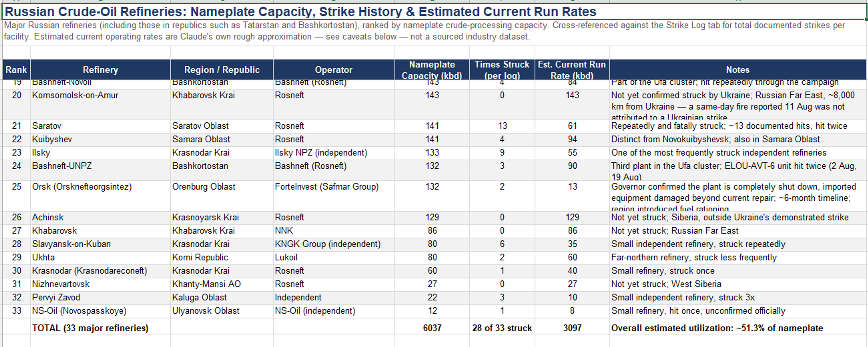Select the Rosneft operator cell in Achinsk row
Screen dimensions: 868x347
[x=334, y=218]
